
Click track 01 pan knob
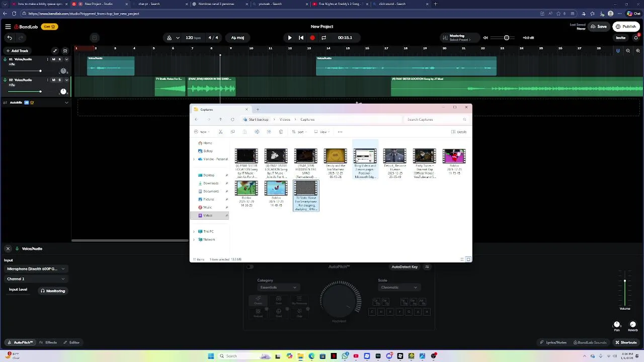63,71
